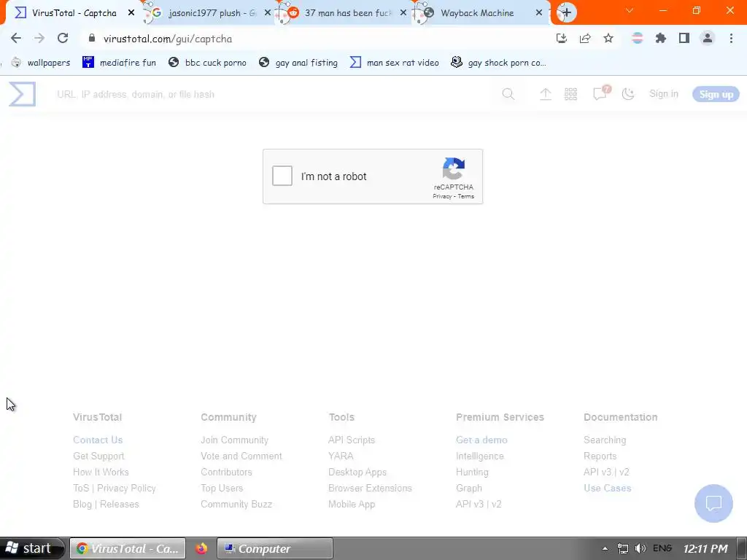Screen dimensions: 747x560
Task: Open the notifications speech bubble icon
Action: 600,93
